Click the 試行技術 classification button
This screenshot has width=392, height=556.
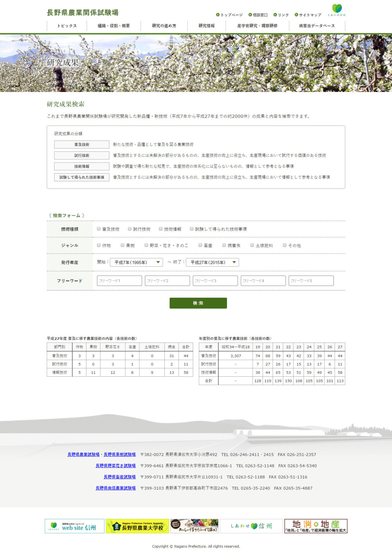(82, 155)
